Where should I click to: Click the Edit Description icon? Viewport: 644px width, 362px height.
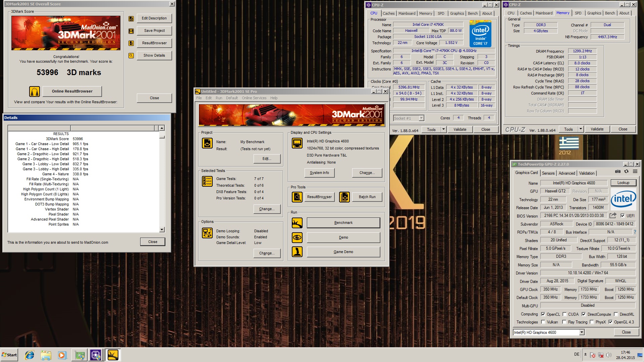(x=131, y=18)
